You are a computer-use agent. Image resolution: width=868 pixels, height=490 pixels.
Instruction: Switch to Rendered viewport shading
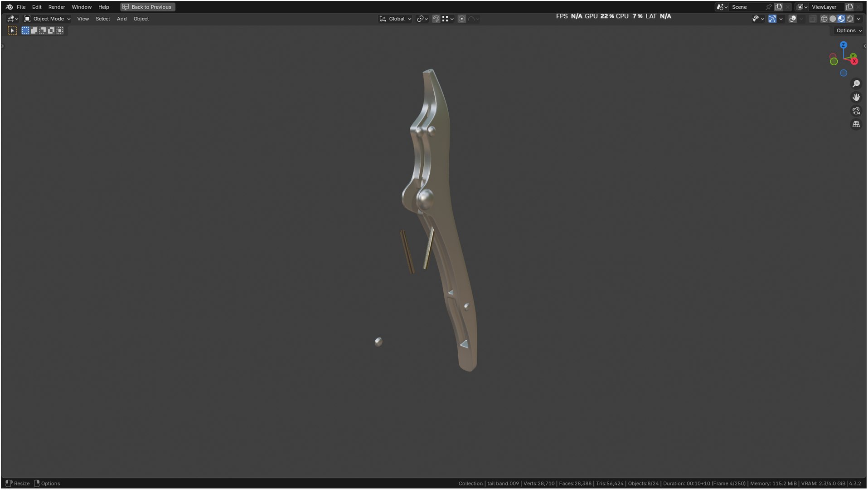tap(850, 19)
